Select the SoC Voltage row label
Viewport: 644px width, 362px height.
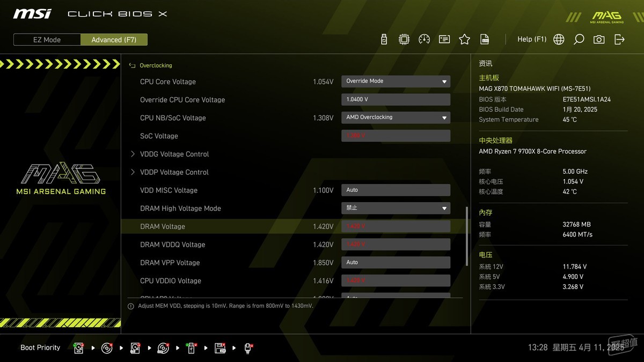pos(159,136)
